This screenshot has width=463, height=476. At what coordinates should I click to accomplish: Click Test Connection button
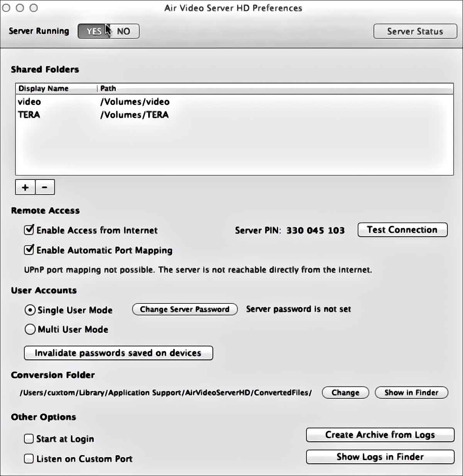point(402,230)
